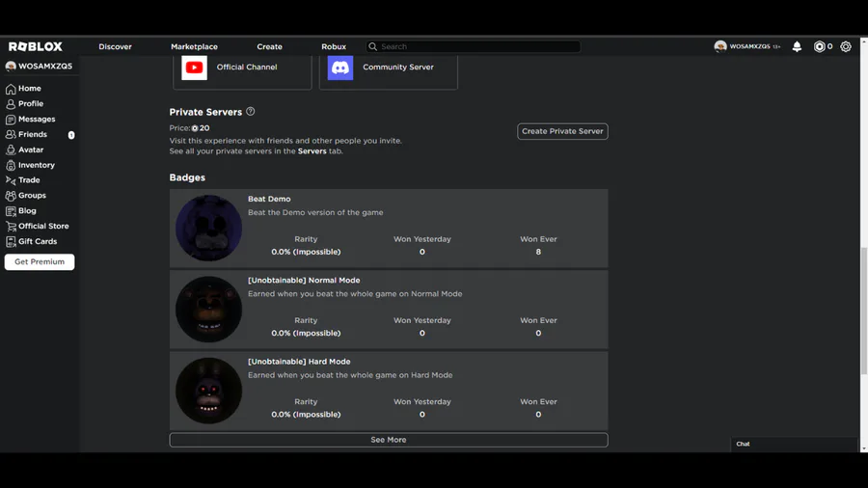This screenshot has width=868, height=488.
Task: Click the Trade sidebar icon
Action: [x=11, y=180]
